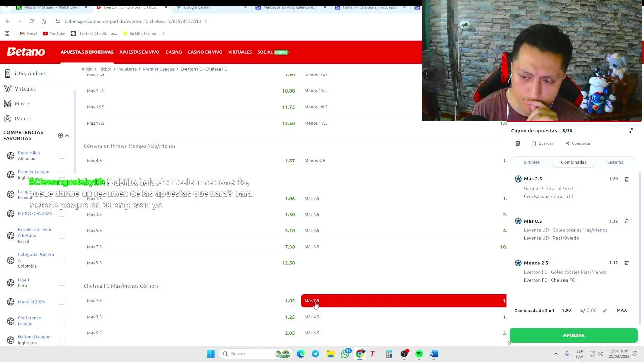Open Virtuales menu item
Image resolution: width=644 pixels, height=362 pixels.
240,52
